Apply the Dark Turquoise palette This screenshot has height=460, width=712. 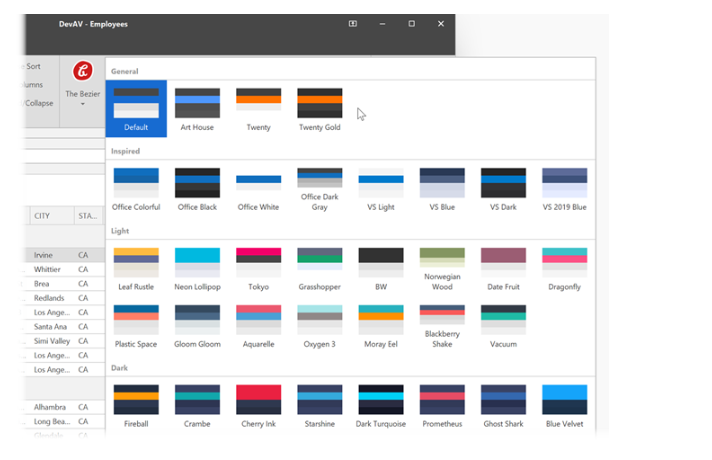pyautogui.click(x=381, y=406)
